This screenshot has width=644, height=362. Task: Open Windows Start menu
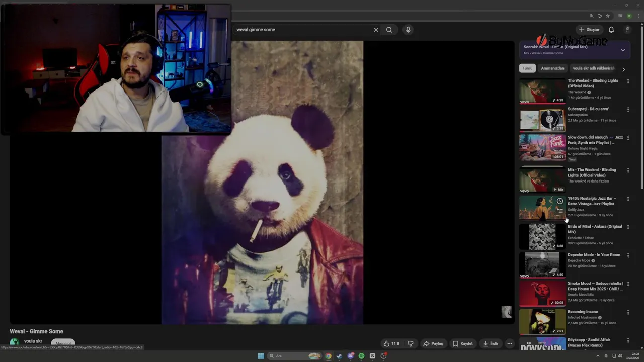(261, 356)
